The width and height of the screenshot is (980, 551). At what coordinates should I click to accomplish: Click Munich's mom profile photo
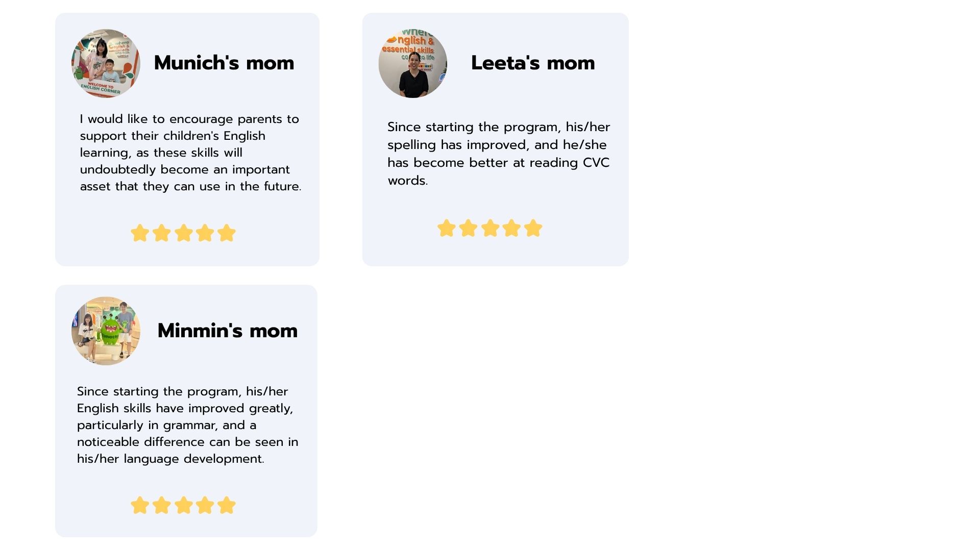pyautogui.click(x=106, y=63)
